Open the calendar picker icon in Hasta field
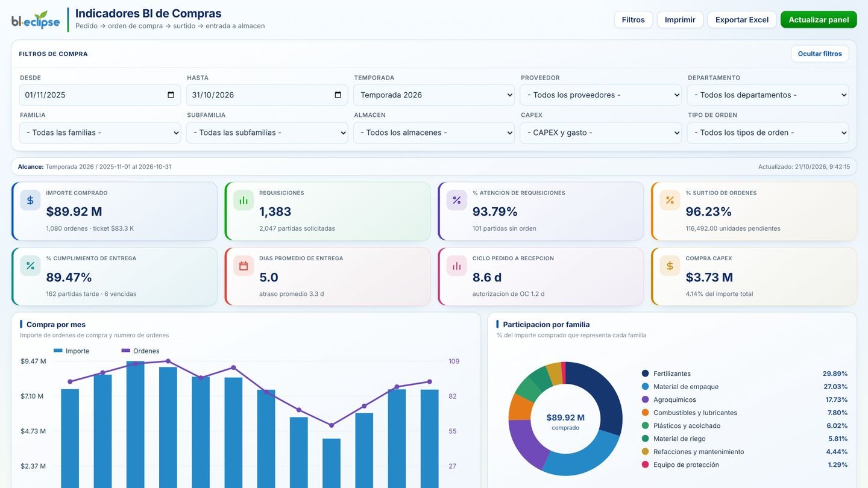The image size is (868, 488). point(338,95)
